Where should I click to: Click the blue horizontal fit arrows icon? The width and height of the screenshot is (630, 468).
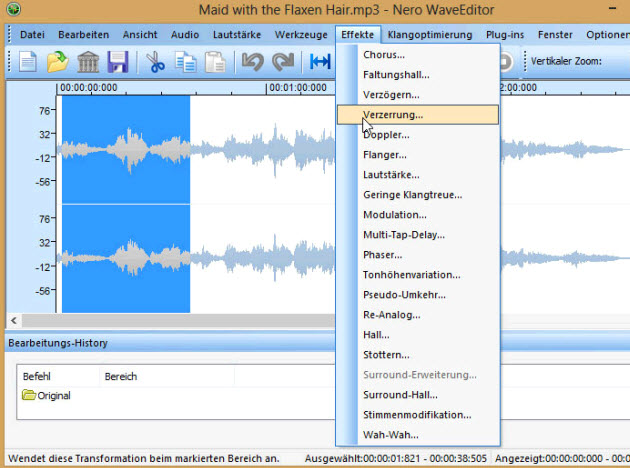coord(320,62)
